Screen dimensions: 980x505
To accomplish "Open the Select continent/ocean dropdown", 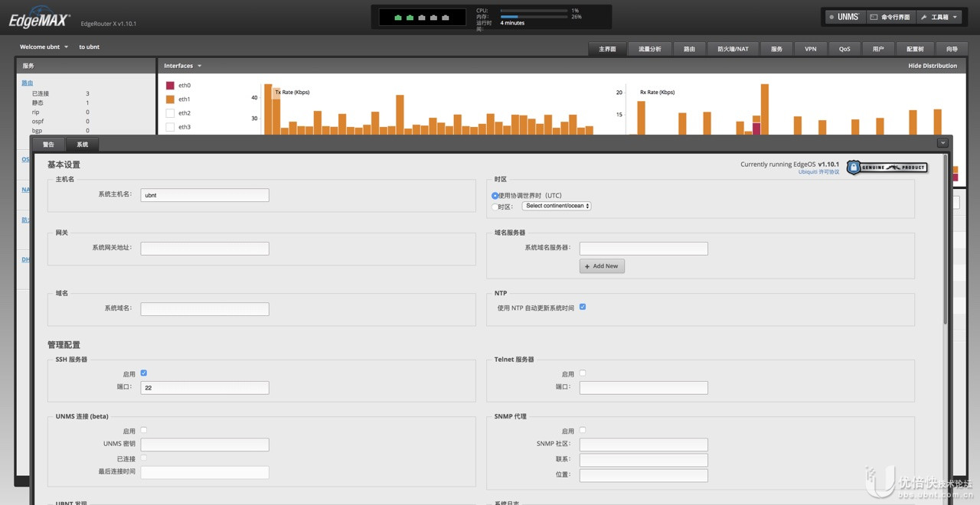I will tap(557, 206).
